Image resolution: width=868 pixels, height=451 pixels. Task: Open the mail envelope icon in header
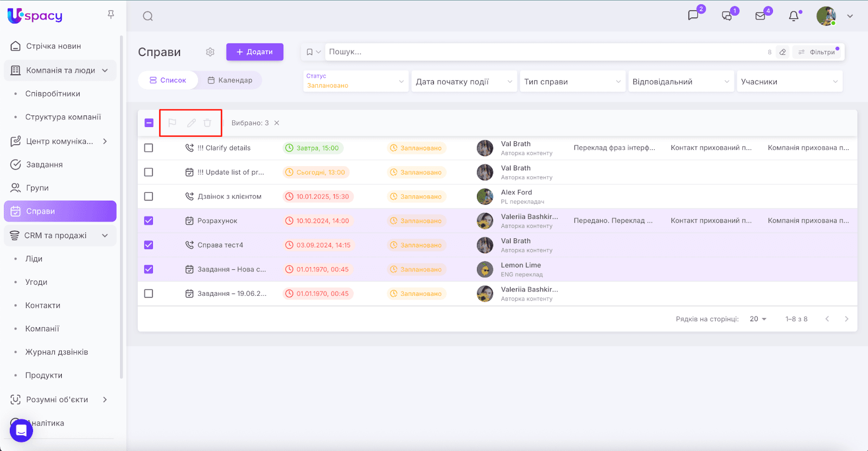pyautogui.click(x=761, y=16)
